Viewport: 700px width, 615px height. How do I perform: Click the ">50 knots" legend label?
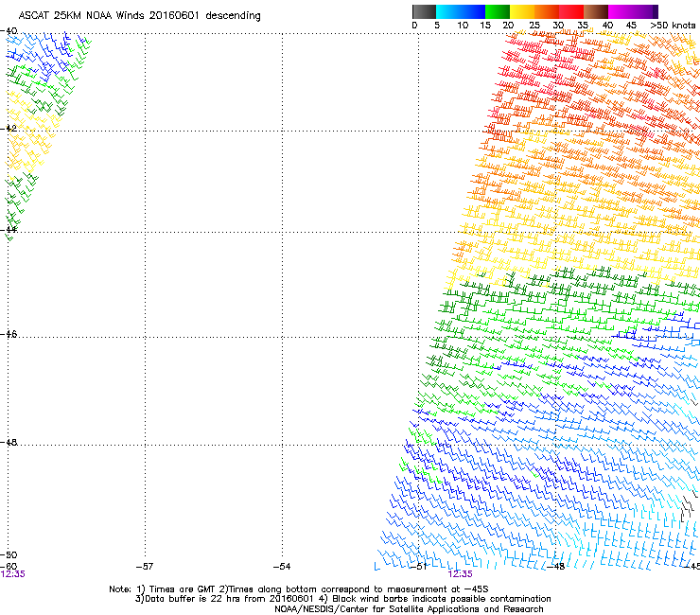click(x=673, y=26)
